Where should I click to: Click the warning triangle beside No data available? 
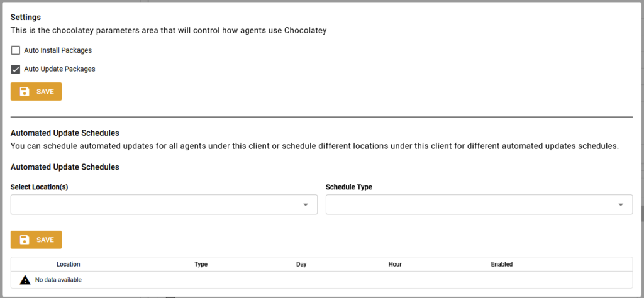25,280
